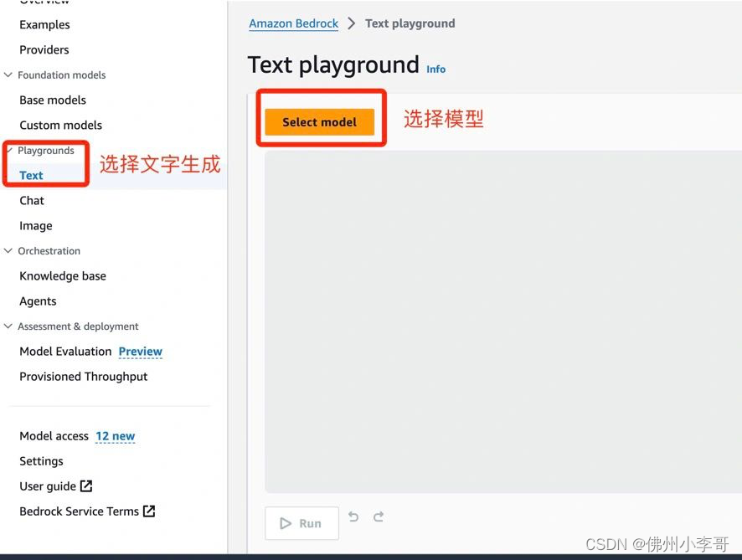
Task: Click the 12 new badge link
Action: click(115, 436)
